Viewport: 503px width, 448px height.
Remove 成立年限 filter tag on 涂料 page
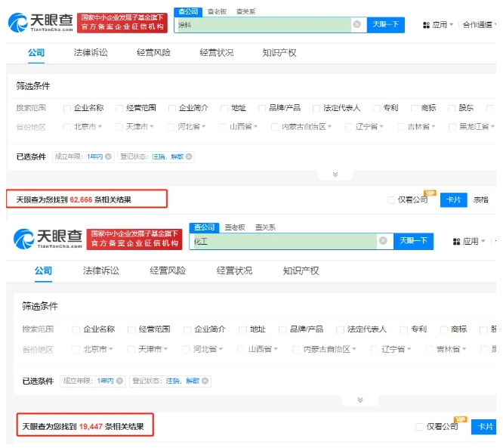[109, 156]
